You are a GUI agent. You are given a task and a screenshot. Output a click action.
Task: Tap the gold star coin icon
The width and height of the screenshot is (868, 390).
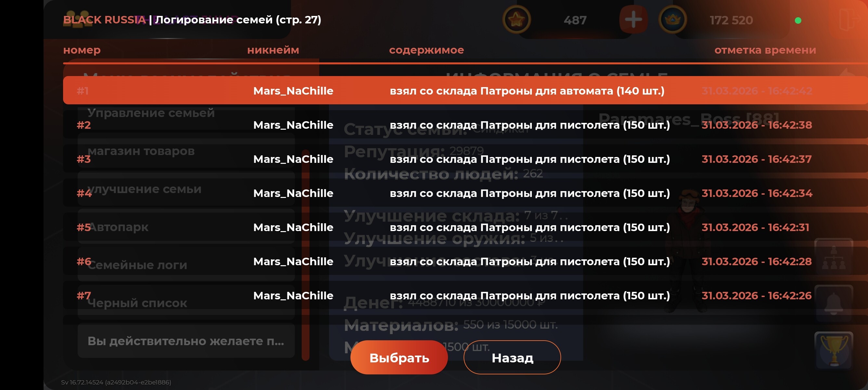coord(516,19)
